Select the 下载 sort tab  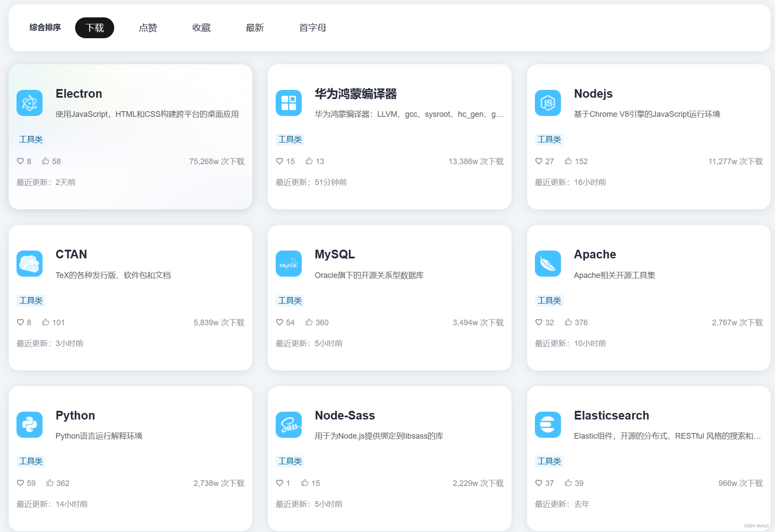click(95, 28)
